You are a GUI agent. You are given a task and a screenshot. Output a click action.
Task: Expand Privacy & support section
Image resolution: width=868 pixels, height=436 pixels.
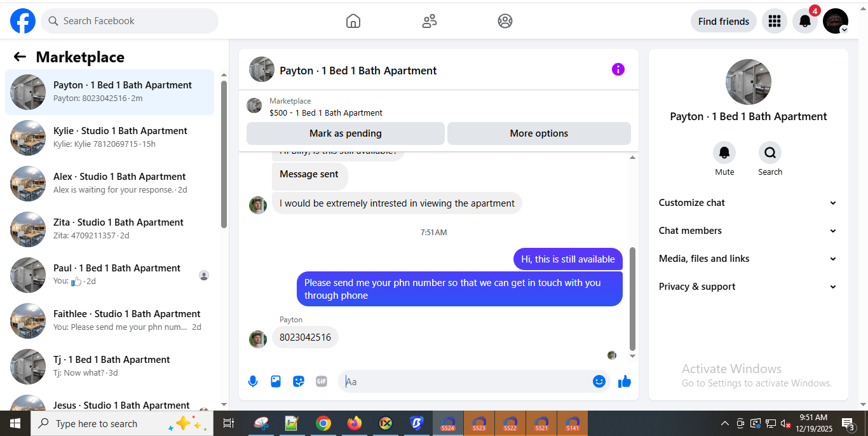click(x=748, y=287)
